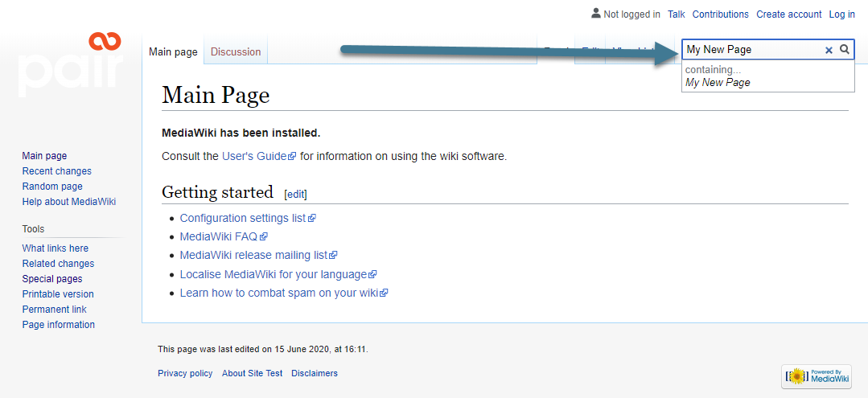
Task: Click the search magnifying glass icon
Action: point(844,50)
